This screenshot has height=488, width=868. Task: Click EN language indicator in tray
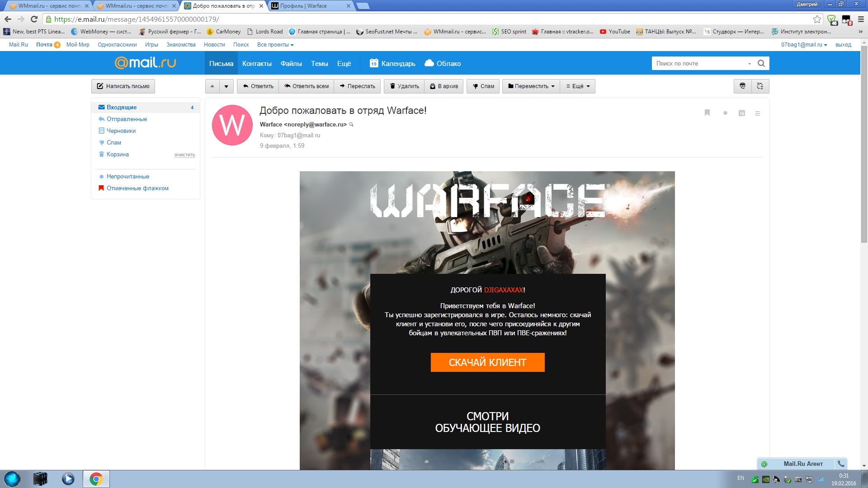tap(741, 478)
